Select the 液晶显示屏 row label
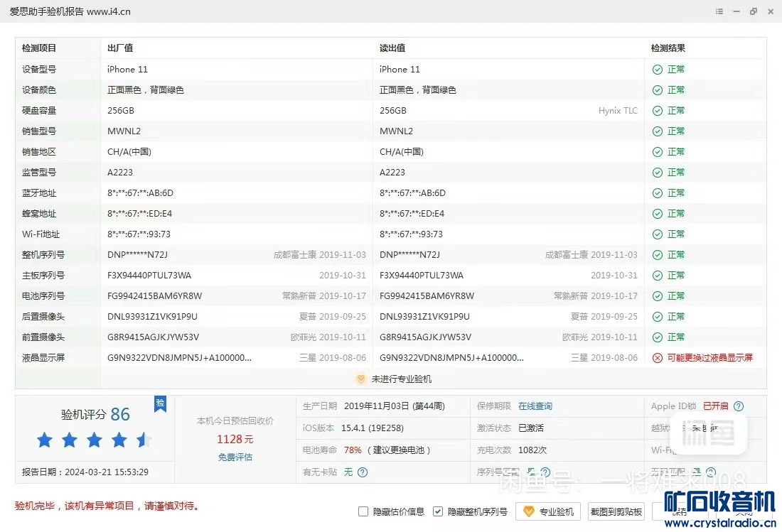This screenshot has height=532, width=782. [43, 358]
